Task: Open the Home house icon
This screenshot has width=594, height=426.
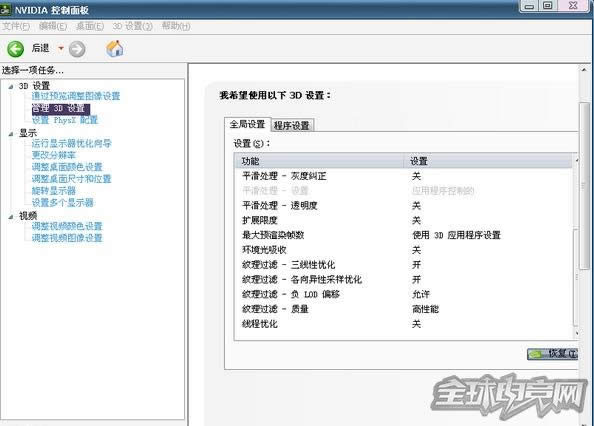Action: pyautogui.click(x=115, y=48)
